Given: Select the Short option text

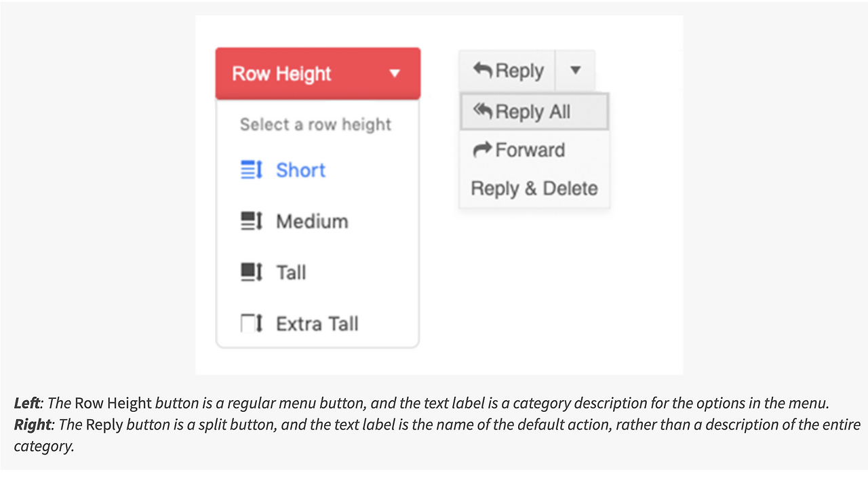Looking at the screenshot, I should click(x=300, y=170).
